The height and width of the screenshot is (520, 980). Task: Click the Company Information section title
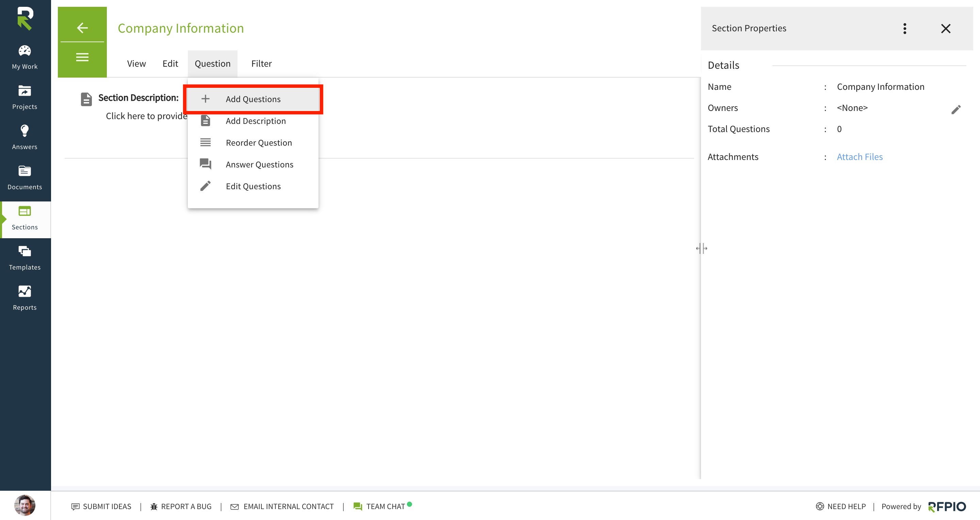[x=181, y=28]
